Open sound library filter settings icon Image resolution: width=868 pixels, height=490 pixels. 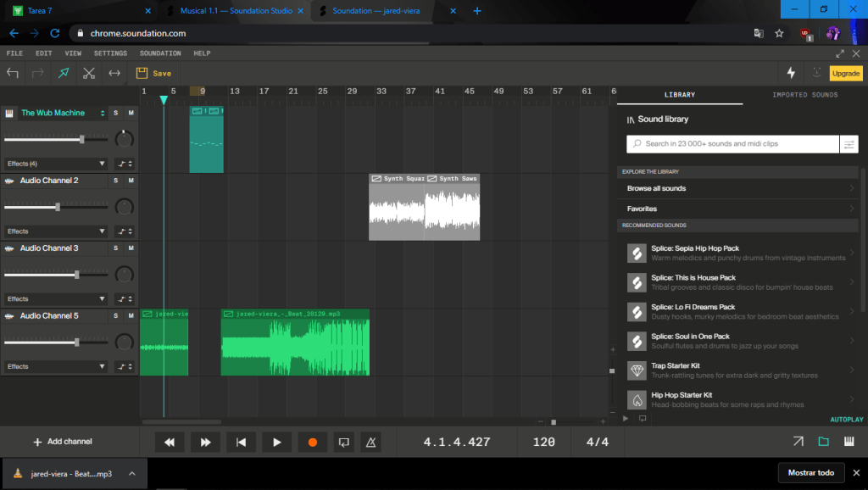point(849,144)
